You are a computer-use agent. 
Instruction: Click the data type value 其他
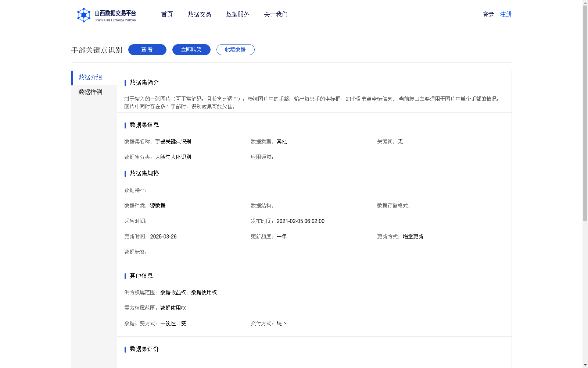point(282,142)
